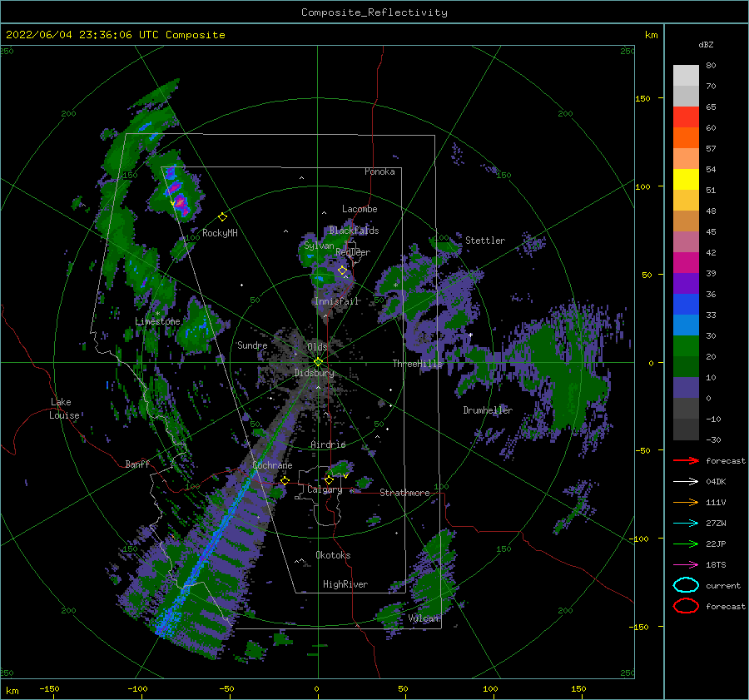Click the cyan 'current' ellipse legend symbol
This screenshot has width=749, height=700.
pos(686,585)
